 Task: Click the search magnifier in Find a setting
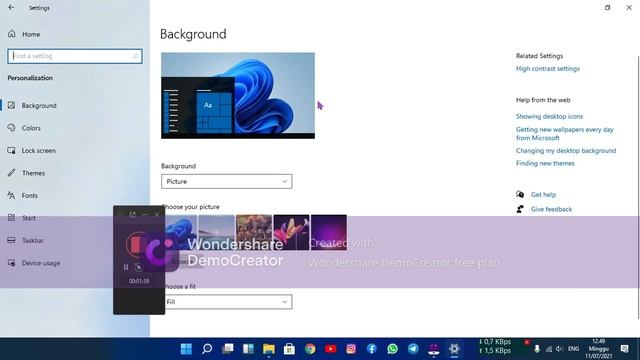136,56
